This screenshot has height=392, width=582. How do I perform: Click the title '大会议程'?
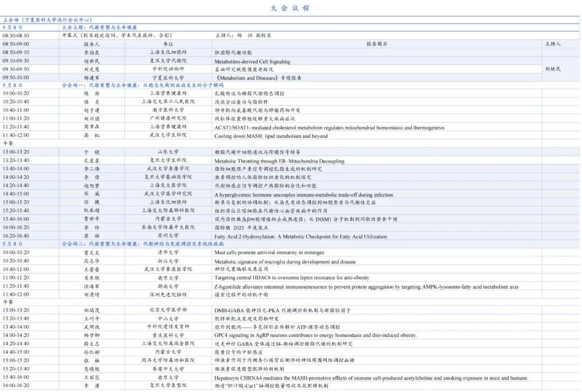[290, 8]
